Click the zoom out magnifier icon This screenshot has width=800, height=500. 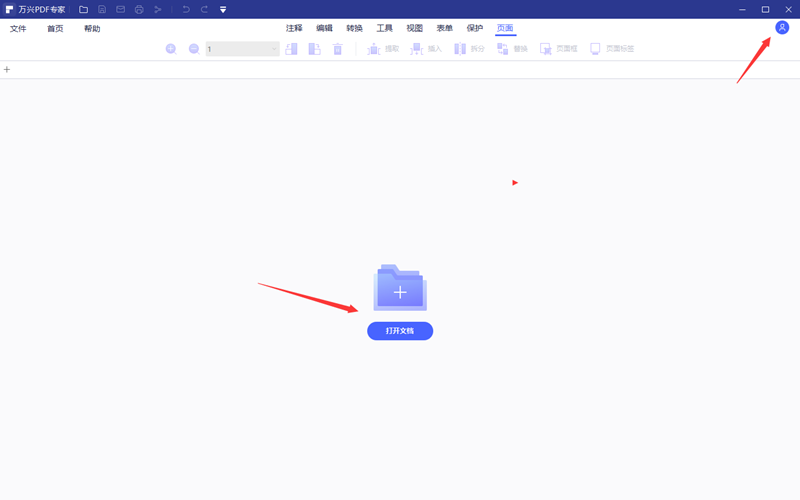(194, 49)
